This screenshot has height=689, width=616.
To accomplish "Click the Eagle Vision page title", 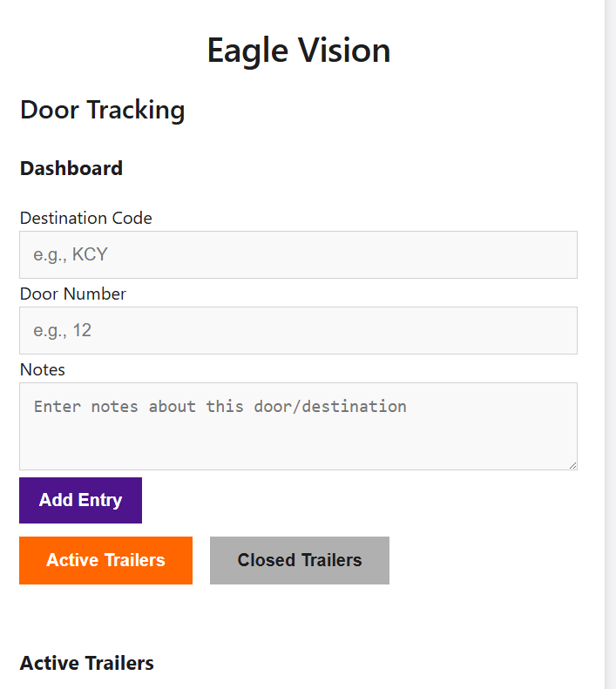I will [x=299, y=51].
